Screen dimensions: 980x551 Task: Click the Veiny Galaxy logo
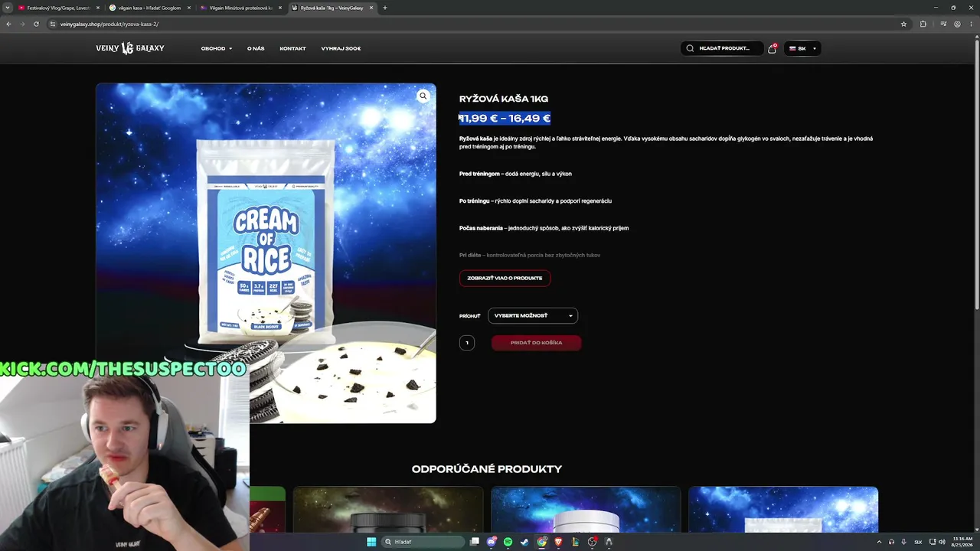point(130,48)
